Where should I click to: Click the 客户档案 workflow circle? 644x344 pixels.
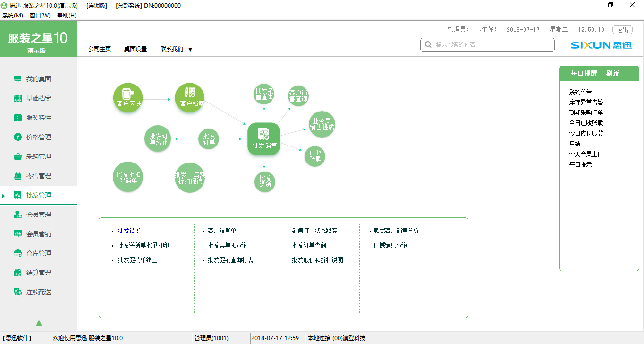click(190, 98)
